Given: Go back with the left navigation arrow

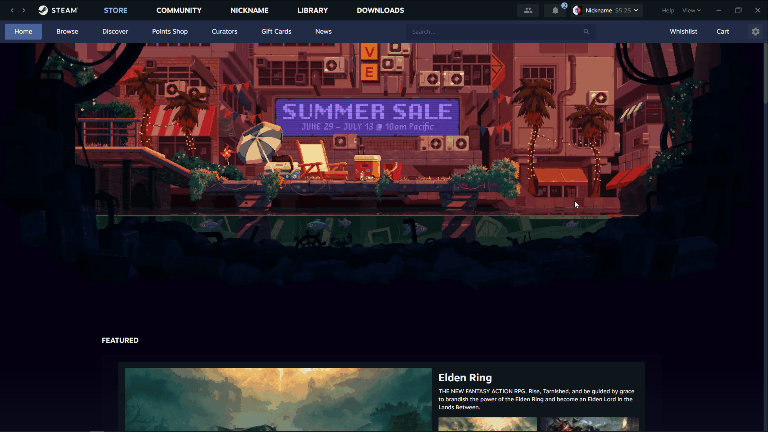Looking at the screenshot, I should [12, 10].
